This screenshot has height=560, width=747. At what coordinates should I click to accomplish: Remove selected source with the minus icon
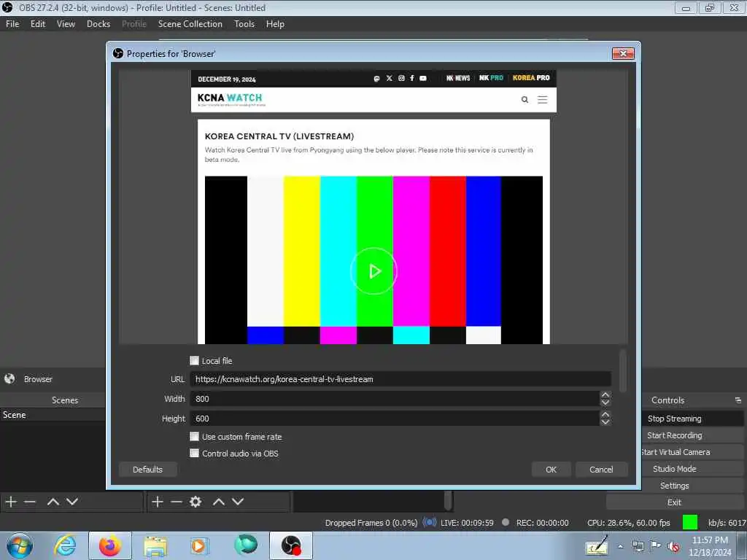[x=177, y=502]
